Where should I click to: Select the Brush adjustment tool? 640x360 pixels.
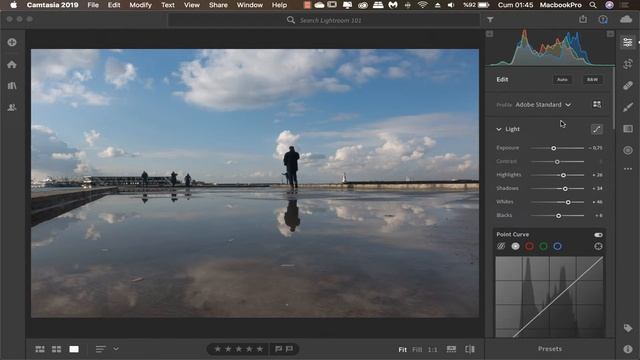628,107
